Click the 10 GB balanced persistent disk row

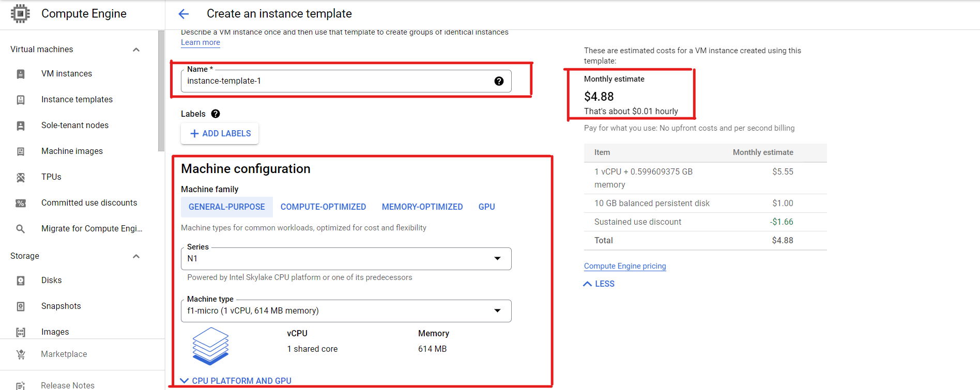click(706, 204)
